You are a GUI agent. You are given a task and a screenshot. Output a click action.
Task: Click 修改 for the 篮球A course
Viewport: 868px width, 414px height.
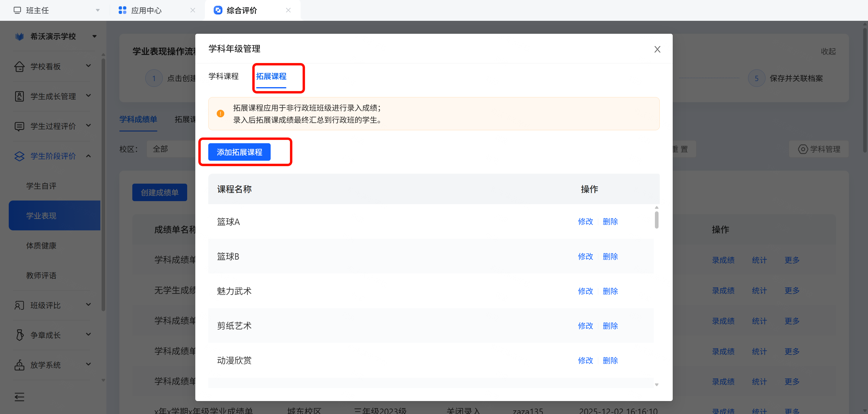585,222
